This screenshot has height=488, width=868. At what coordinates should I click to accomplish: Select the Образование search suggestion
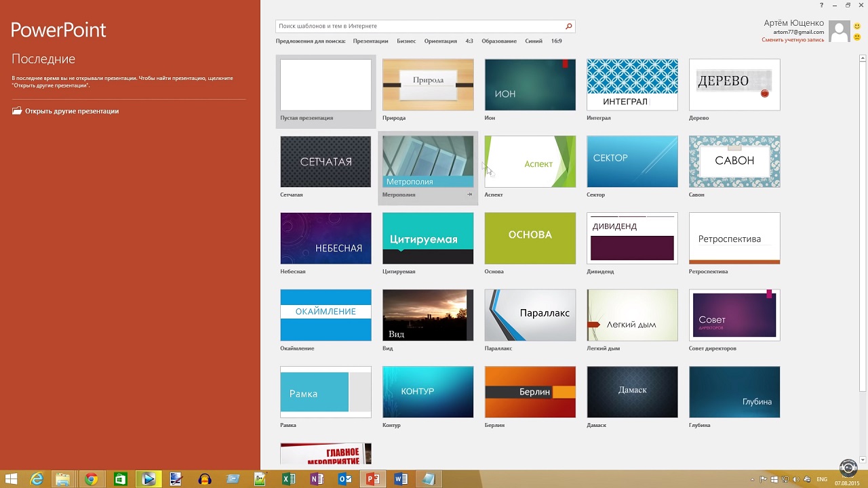pos(499,41)
